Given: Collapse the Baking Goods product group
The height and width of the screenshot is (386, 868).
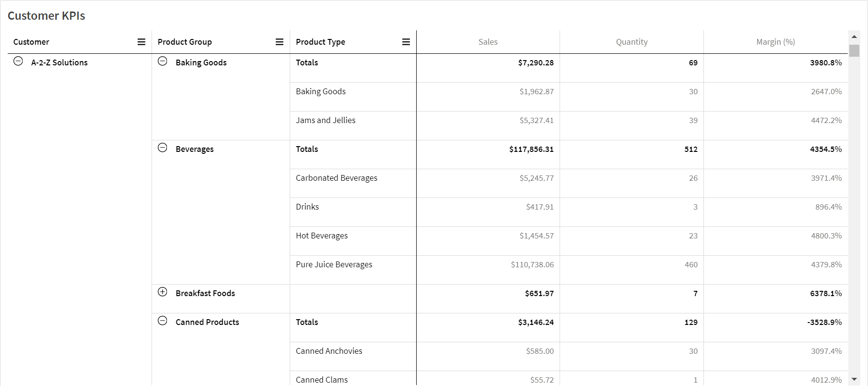Looking at the screenshot, I should (x=163, y=62).
